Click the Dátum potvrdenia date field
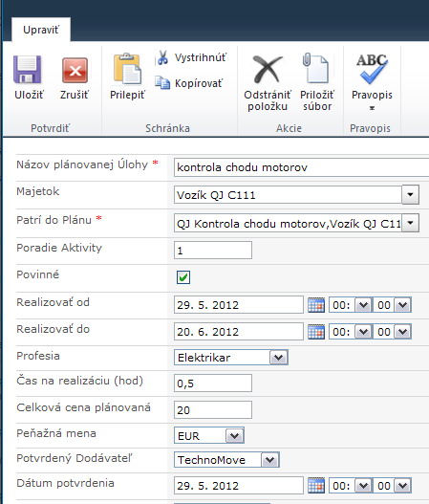The image size is (429, 504). 239,486
